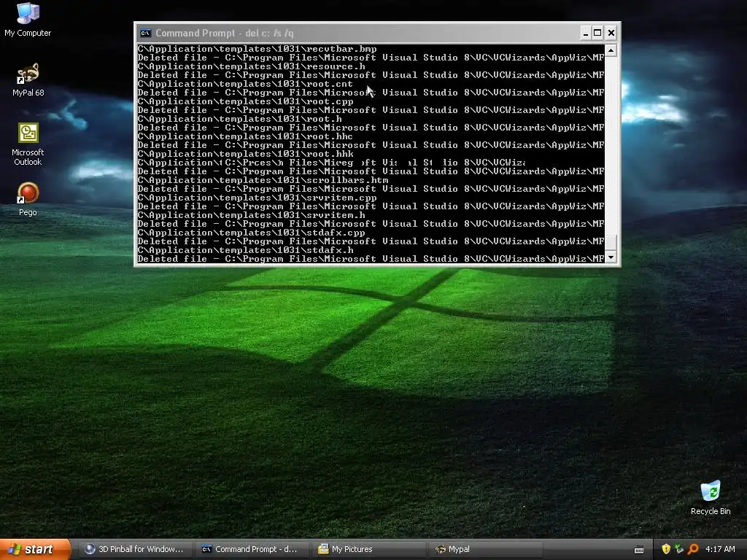Switch to 3D Pinball taskbar button
The image size is (747, 560).
(134, 549)
